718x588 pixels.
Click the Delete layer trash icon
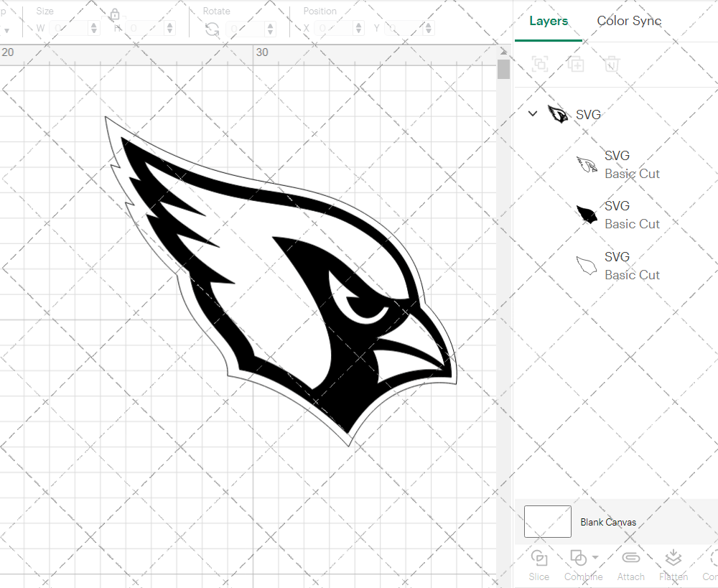(x=611, y=64)
